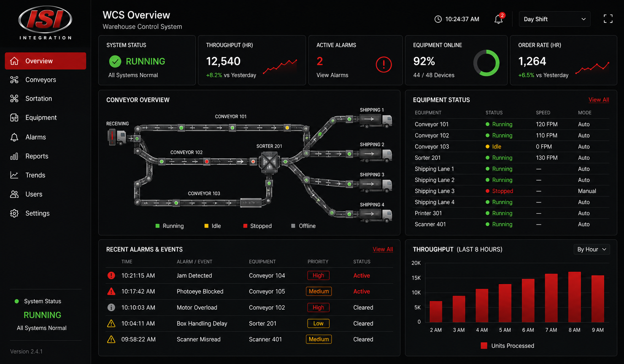Click the Receiving truck dock icon
Viewport: 624px width, 364px height.
pos(117,137)
